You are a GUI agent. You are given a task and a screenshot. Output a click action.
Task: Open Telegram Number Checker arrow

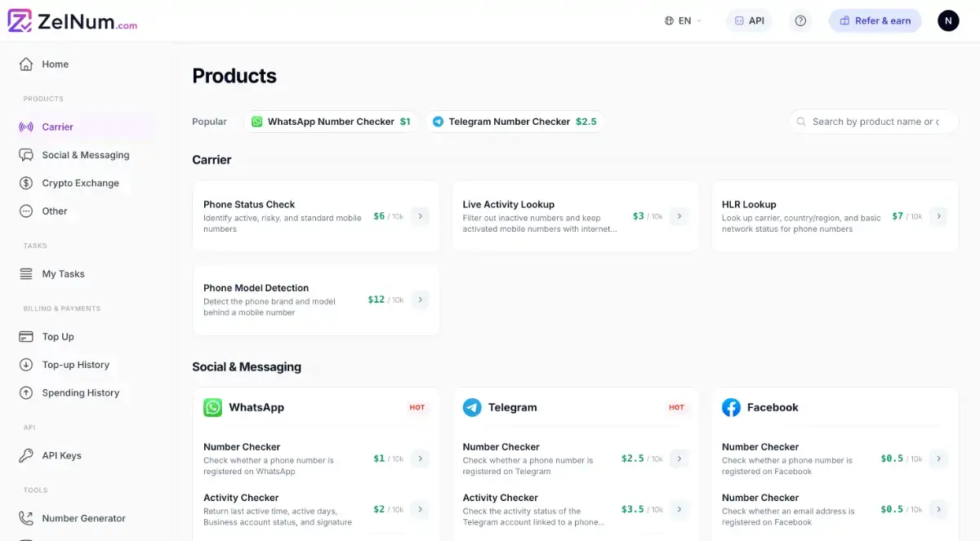click(x=679, y=459)
